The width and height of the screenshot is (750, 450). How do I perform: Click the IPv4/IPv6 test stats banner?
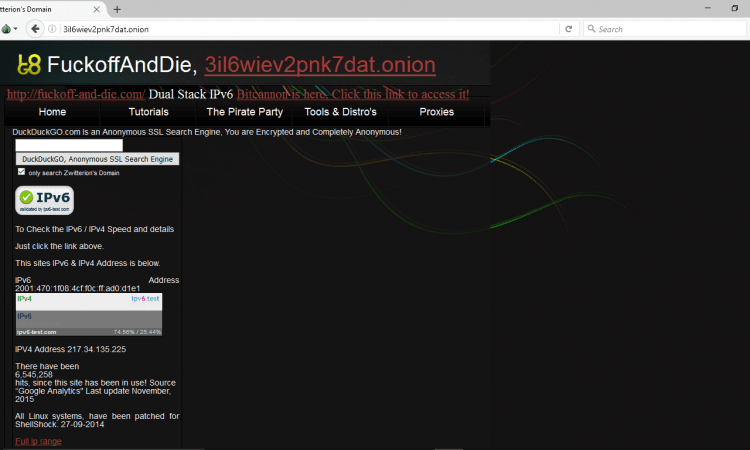[89, 315]
